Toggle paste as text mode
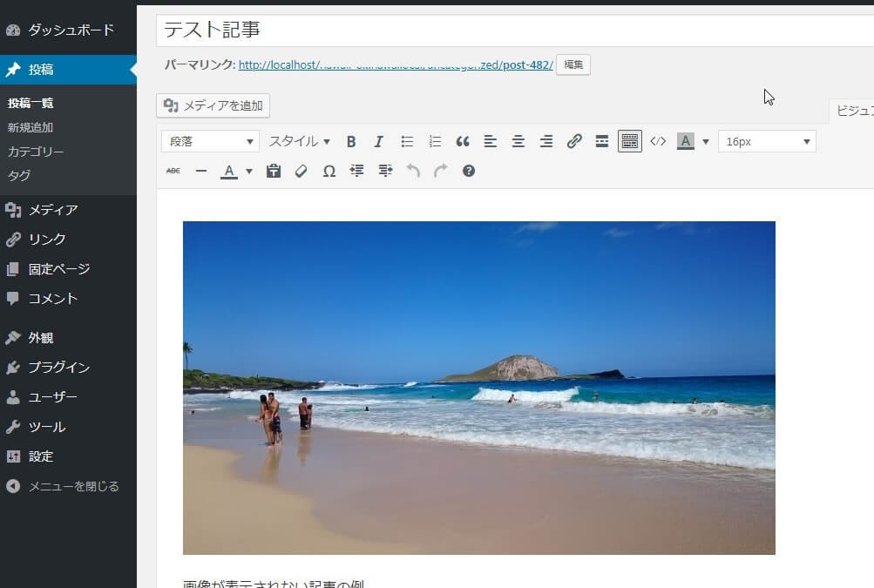The image size is (874, 588). 274,171
